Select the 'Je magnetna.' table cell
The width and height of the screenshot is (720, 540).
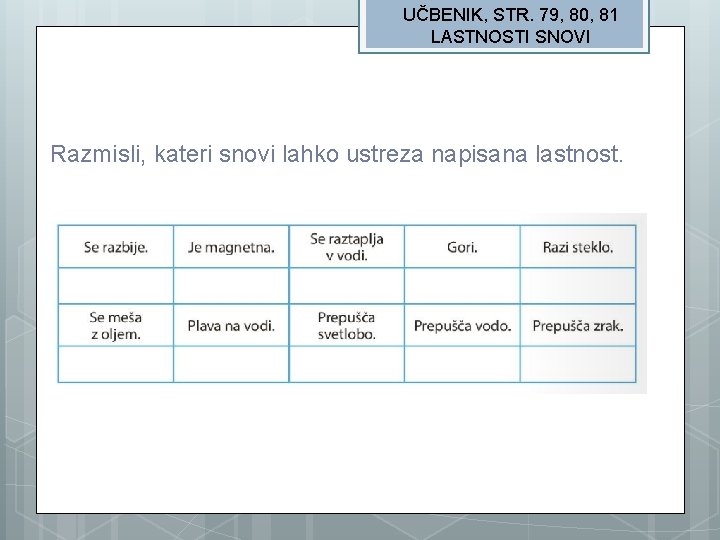click(231, 247)
